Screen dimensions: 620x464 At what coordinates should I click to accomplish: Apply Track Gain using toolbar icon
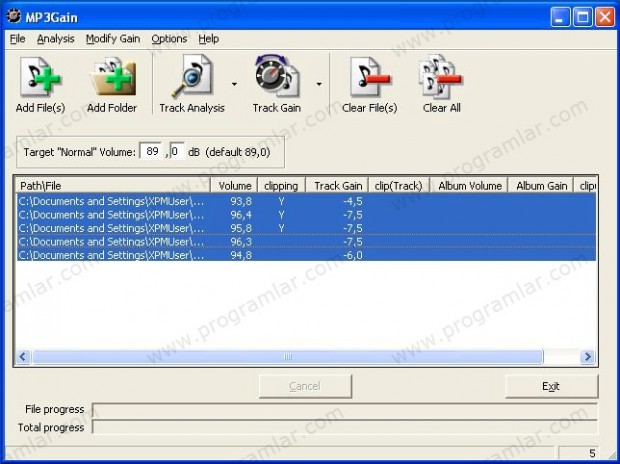pos(276,76)
